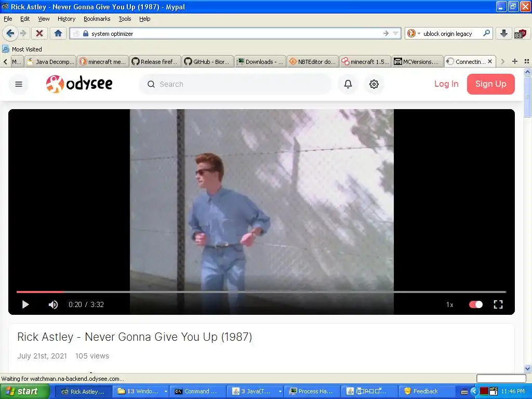Screen dimensions: 532x399
Task: Open a new tab with plus button
Action: pos(515,61)
